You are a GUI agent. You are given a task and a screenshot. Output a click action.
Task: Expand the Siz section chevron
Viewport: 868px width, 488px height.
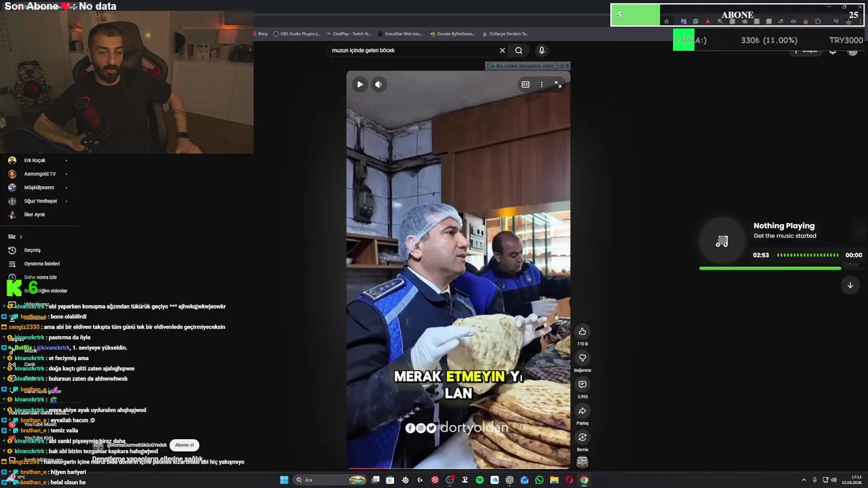(x=20, y=237)
